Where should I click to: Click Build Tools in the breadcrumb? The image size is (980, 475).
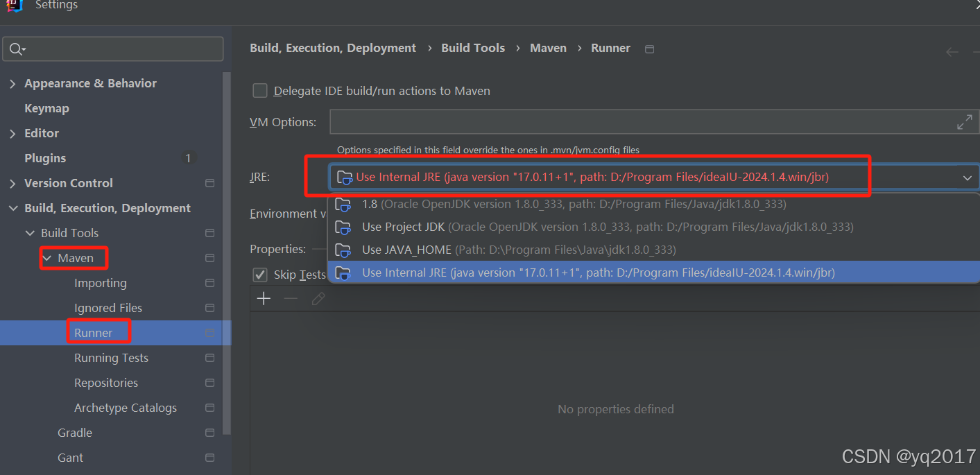tap(473, 48)
